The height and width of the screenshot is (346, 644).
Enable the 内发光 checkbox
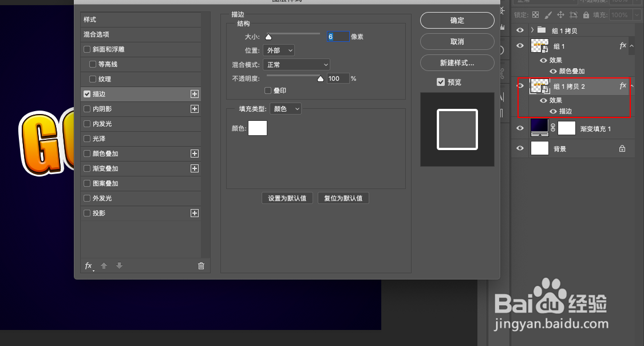click(x=87, y=124)
